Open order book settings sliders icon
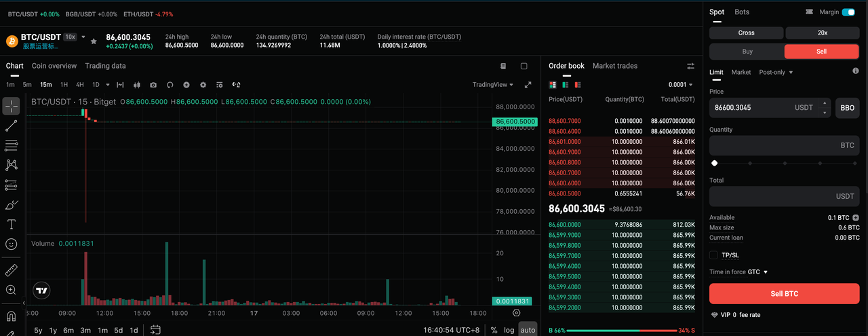Viewport: 868px width, 336px height. [x=690, y=66]
